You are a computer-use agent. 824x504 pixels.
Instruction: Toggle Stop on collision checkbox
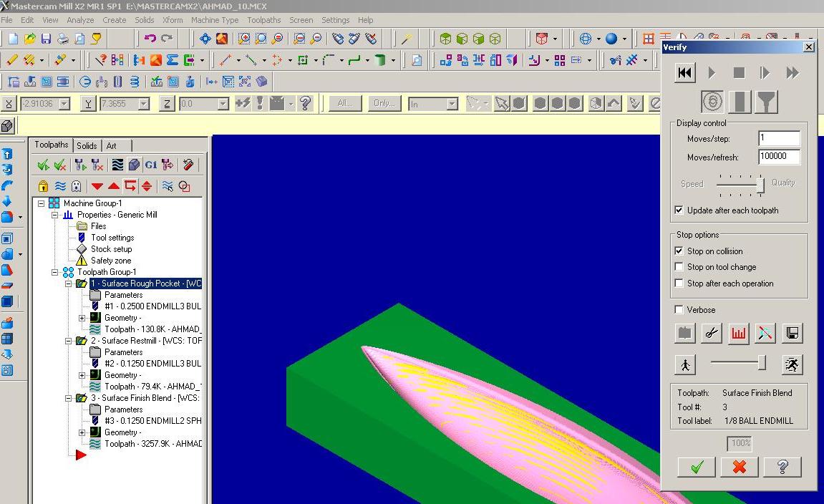click(679, 251)
